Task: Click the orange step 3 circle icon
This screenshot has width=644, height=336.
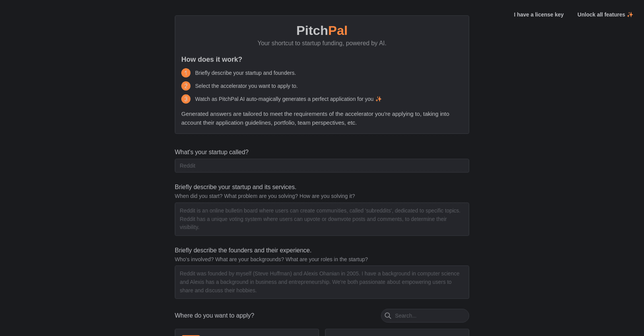Action: (x=186, y=99)
